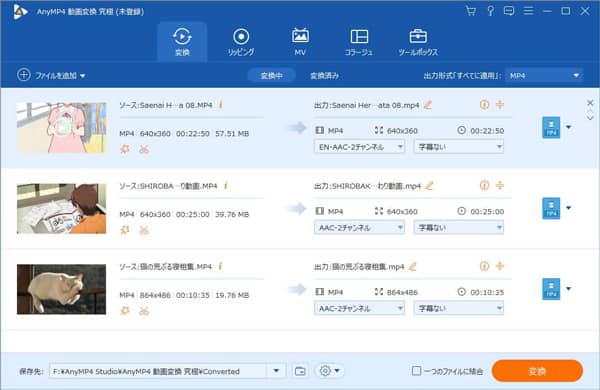Select the 変換中 tab
Screen dimensions: 600x390
tap(271, 76)
